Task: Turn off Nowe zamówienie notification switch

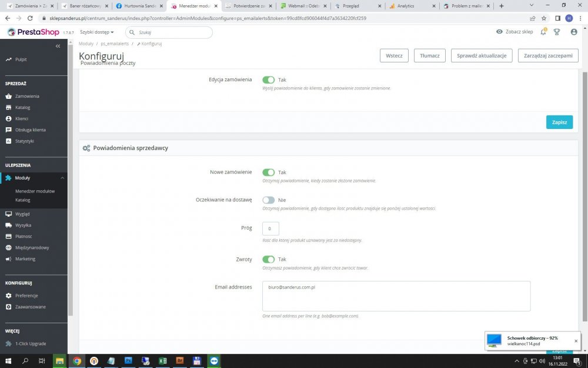Action: point(269,173)
